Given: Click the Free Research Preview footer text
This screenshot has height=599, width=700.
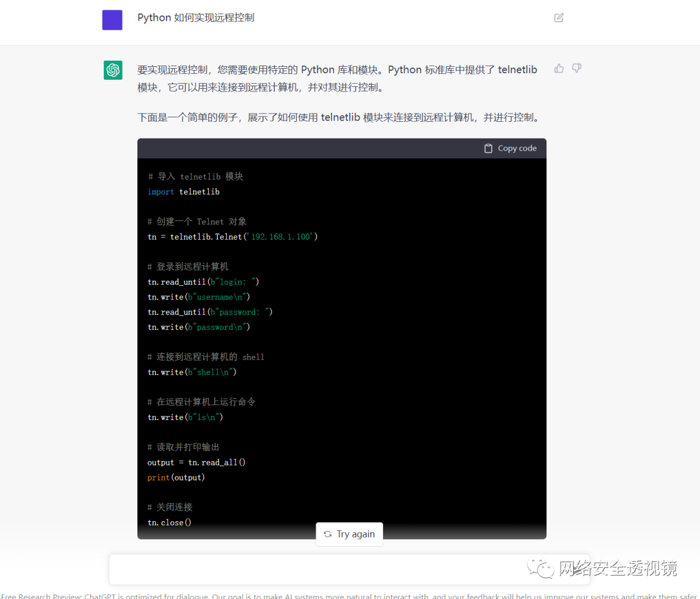Looking at the screenshot, I should point(350,596).
